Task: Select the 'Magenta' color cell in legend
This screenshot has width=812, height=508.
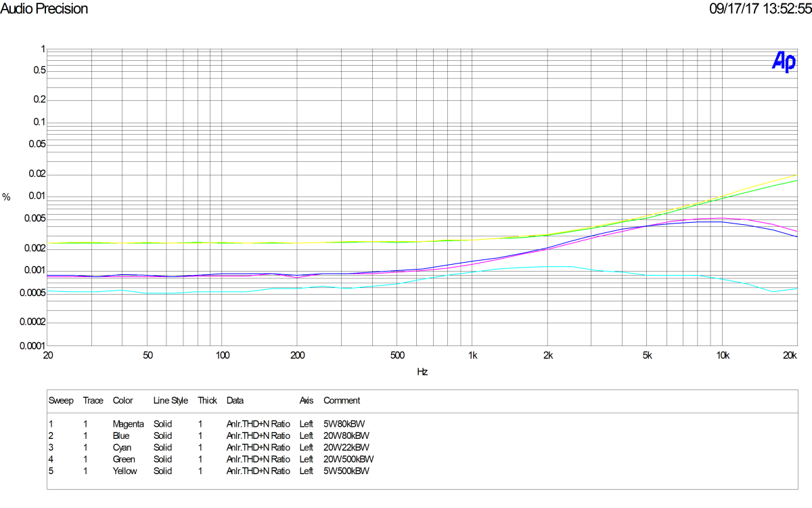Action: coord(129,424)
